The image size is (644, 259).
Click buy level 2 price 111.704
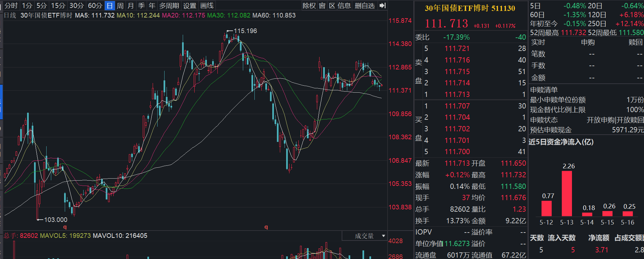(457, 117)
